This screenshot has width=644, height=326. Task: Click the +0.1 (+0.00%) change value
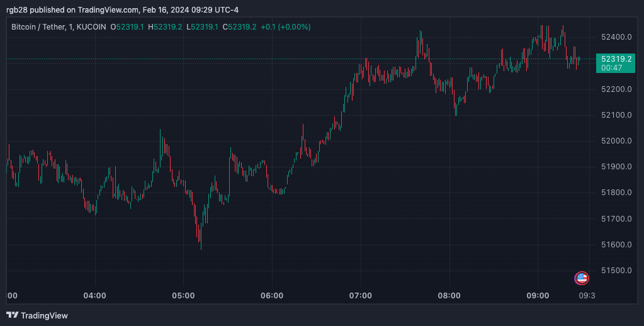click(x=283, y=27)
